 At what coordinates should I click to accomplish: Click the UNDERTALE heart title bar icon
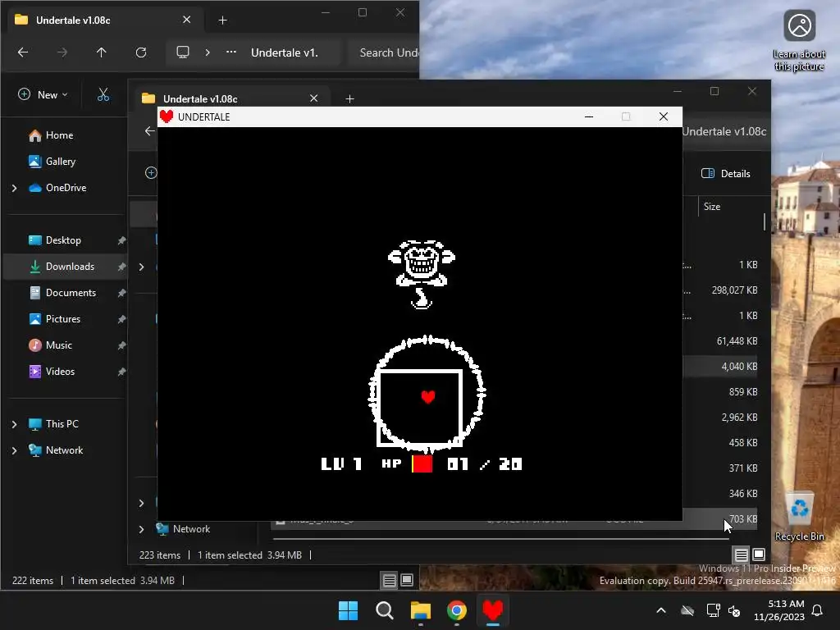167,116
